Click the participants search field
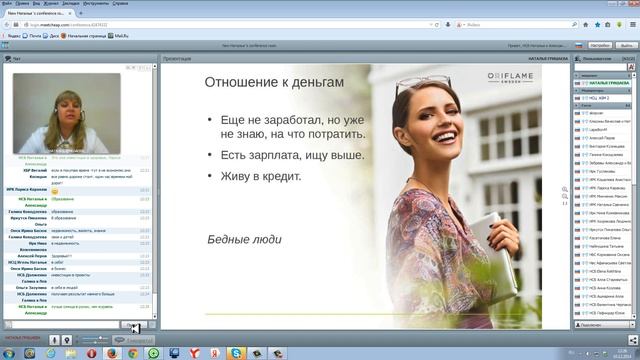This screenshot has height=360, width=640. tap(600, 67)
